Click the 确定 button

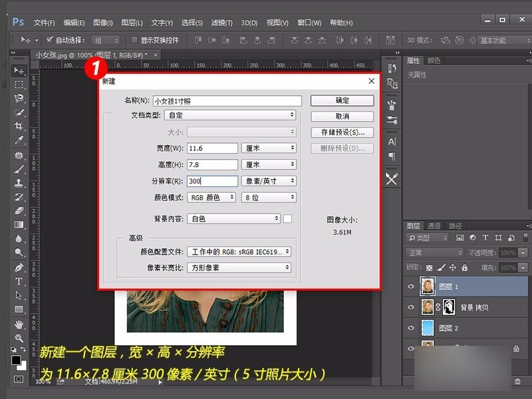click(x=341, y=100)
